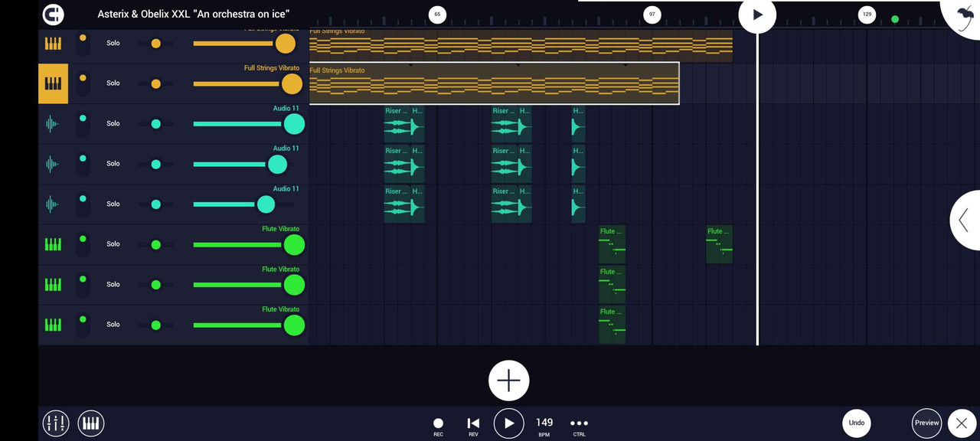
Task: Solo the bottom Flute Vibrato track
Action: click(x=113, y=325)
